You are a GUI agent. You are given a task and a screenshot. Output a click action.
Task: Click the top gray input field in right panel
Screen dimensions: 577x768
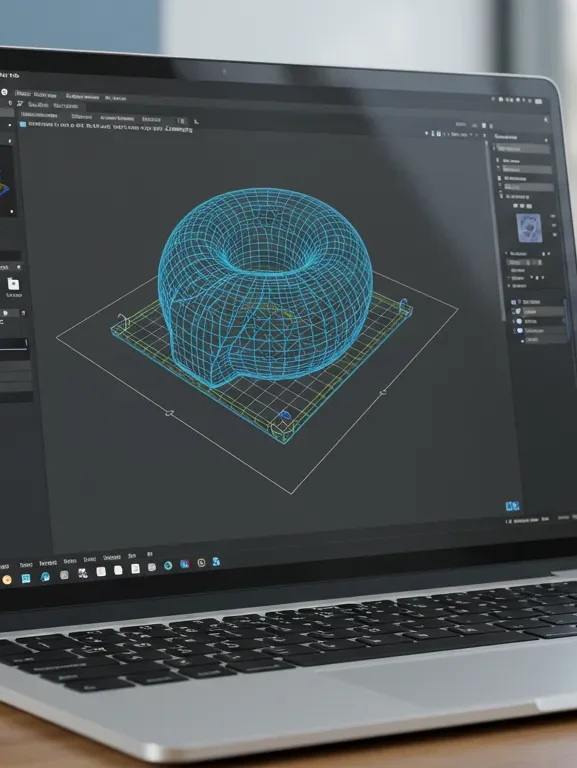tap(522, 148)
